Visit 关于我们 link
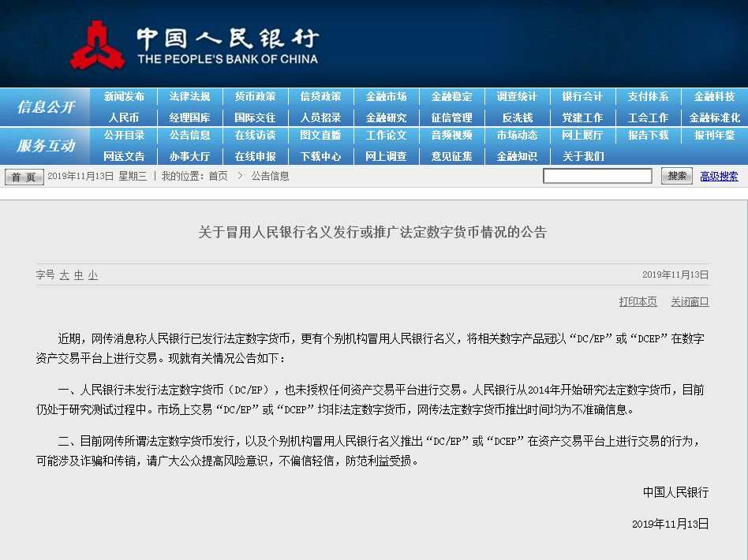 (x=582, y=156)
